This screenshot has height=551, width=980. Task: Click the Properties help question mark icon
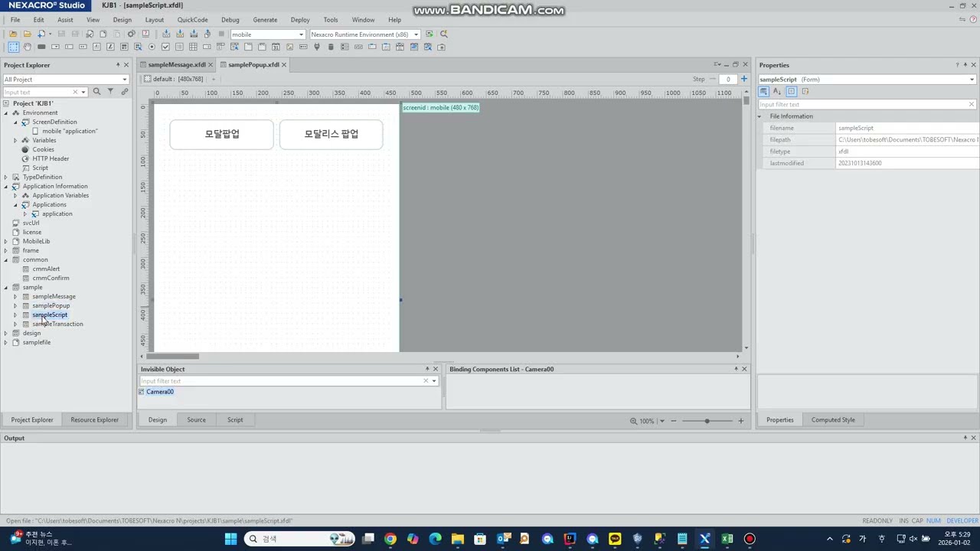[957, 65]
